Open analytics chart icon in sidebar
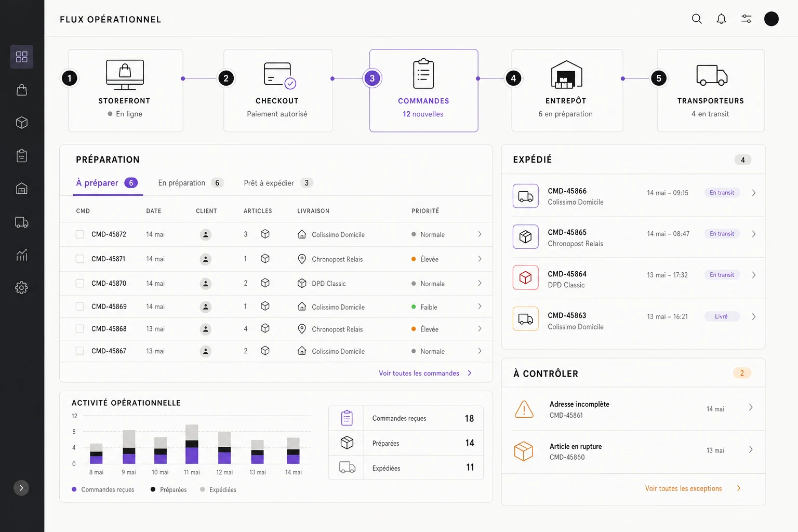 point(22,255)
